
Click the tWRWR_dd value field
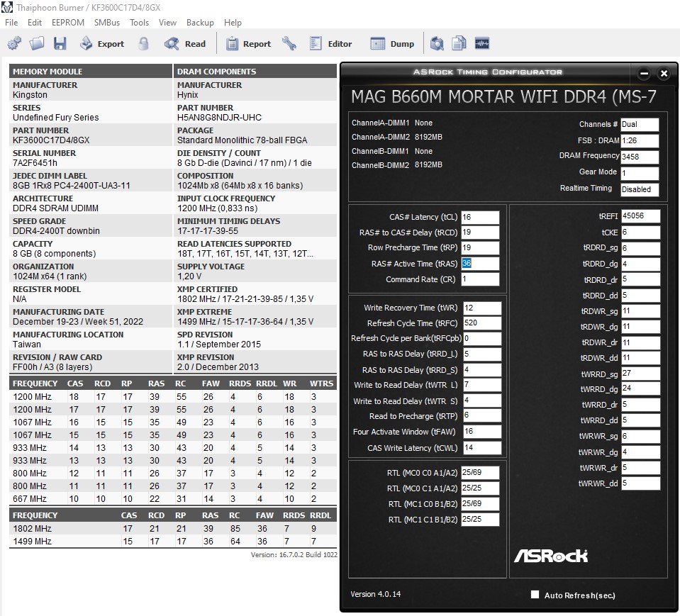tap(640, 483)
